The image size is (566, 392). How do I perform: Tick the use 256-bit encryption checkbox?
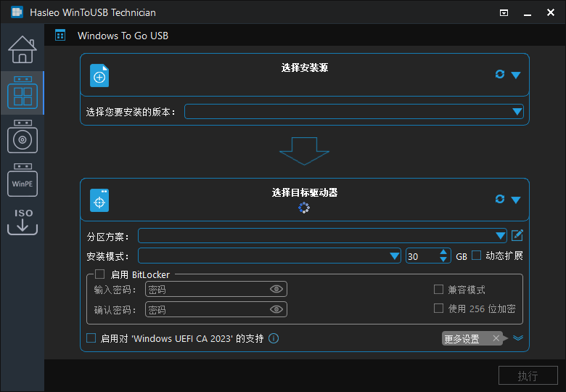pyautogui.click(x=438, y=309)
